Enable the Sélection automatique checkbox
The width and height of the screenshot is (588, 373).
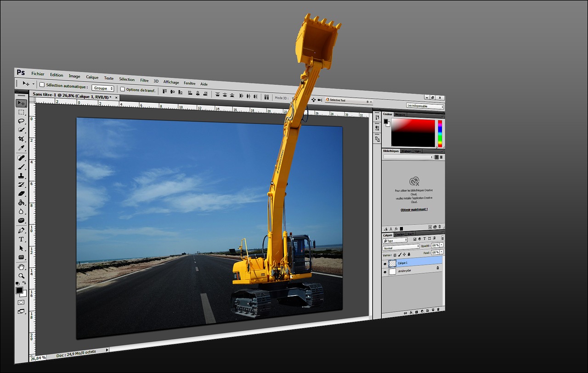pyautogui.click(x=42, y=85)
